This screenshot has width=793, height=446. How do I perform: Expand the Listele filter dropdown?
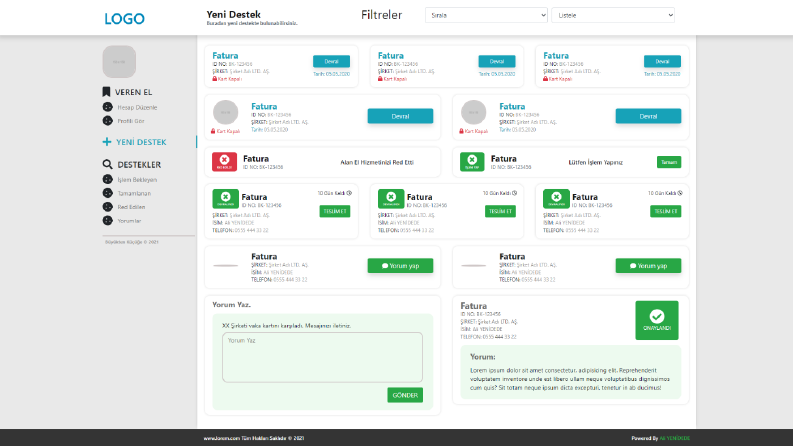(613, 15)
